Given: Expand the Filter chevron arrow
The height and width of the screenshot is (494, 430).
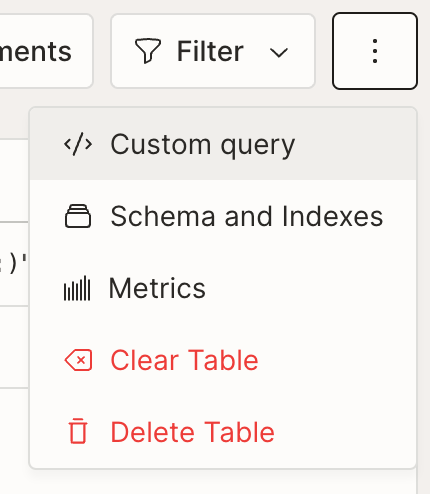Looking at the screenshot, I should [278, 53].
